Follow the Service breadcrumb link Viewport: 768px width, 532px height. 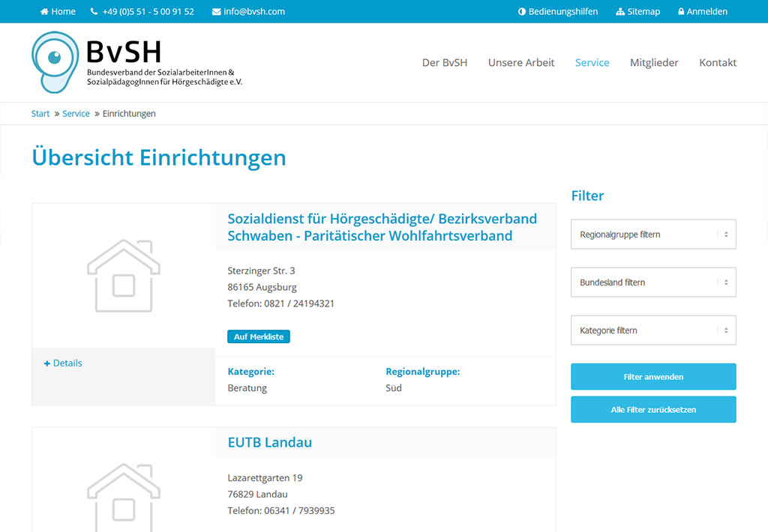pos(76,114)
